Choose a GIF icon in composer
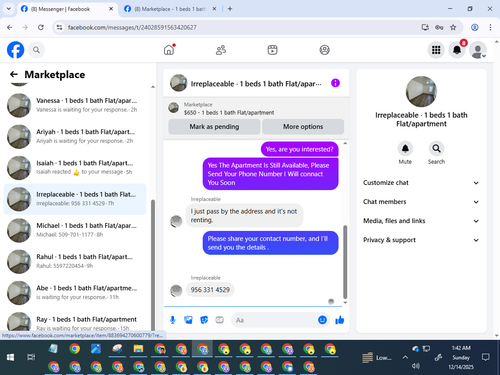 [219, 320]
